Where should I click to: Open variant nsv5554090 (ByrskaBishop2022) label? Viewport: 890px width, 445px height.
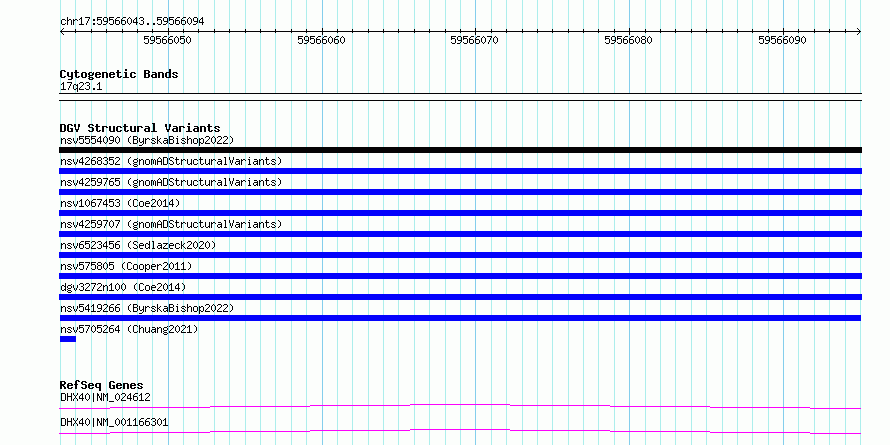147,140
